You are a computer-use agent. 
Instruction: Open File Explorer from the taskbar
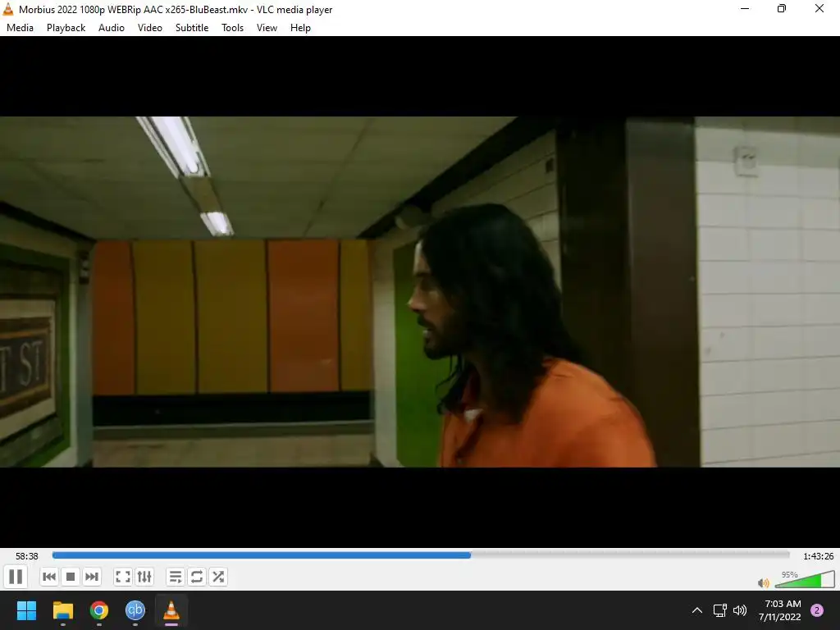click(62, 610)
